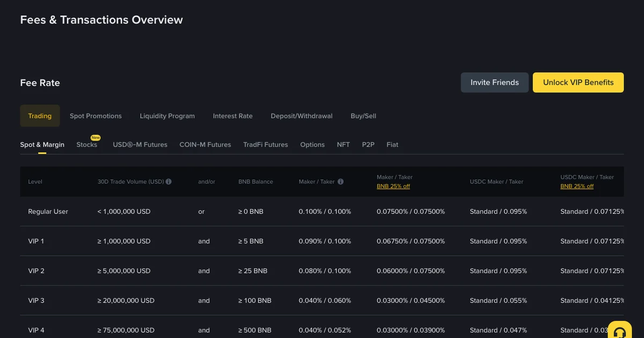Click BNB 25% off link under USDC Maker / Taker
644x338 pixels.
click(x=577, y=187)
